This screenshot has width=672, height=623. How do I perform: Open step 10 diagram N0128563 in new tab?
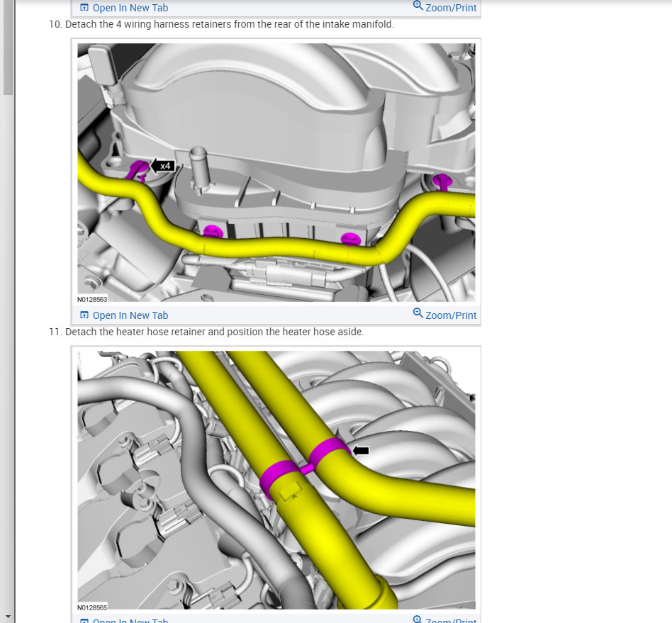tap(124, 315)
